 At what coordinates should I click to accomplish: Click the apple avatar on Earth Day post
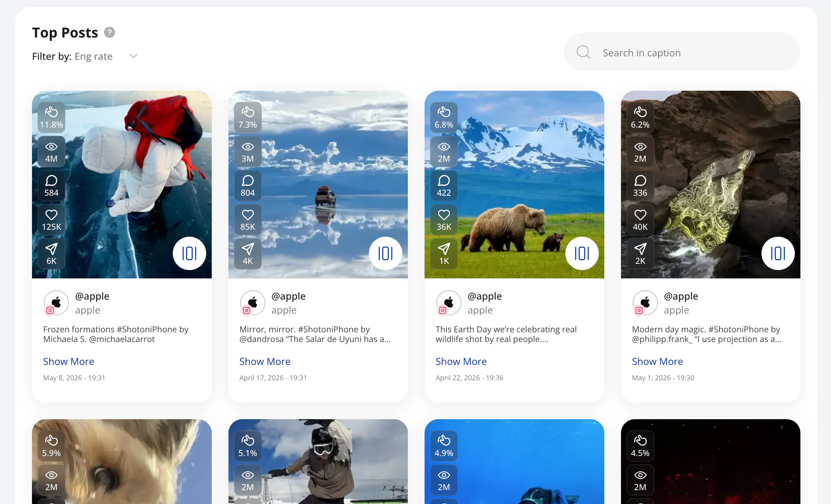(449, 303)
